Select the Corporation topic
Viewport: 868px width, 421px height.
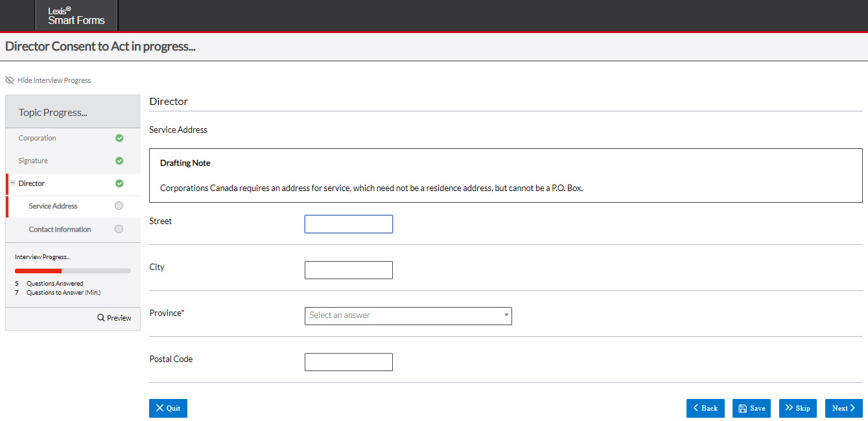[x=38, y=138]
